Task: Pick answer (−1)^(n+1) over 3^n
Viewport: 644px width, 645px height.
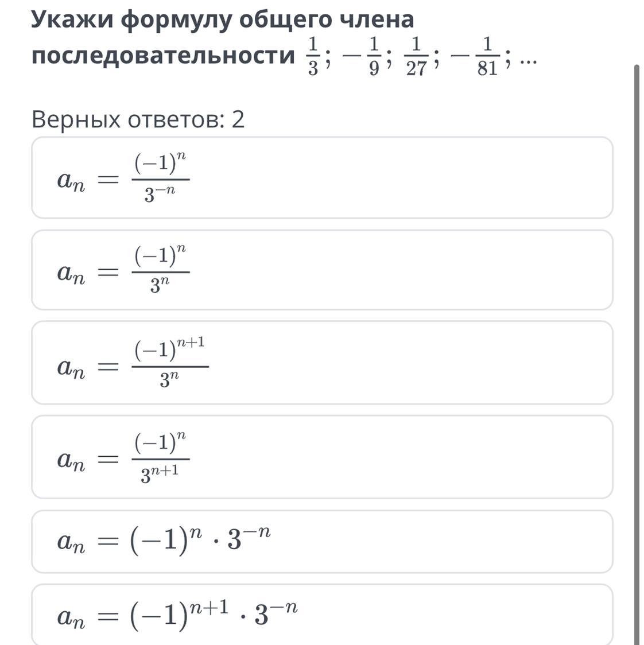Action: 321,363
